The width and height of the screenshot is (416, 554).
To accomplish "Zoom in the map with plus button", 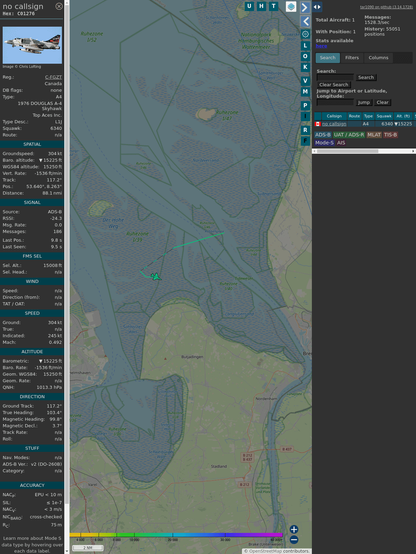I will point(294,529).
